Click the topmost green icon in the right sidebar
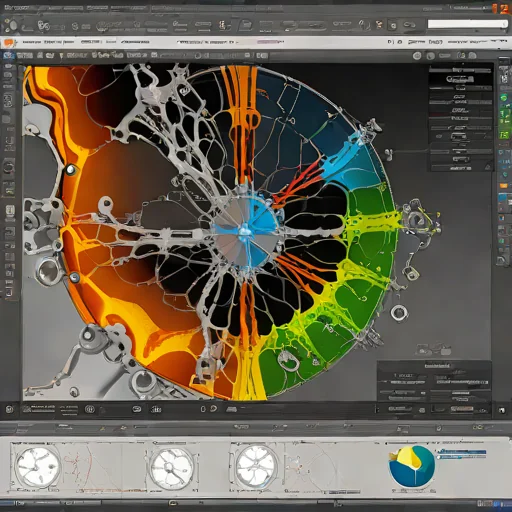 [x=504, y=98]
